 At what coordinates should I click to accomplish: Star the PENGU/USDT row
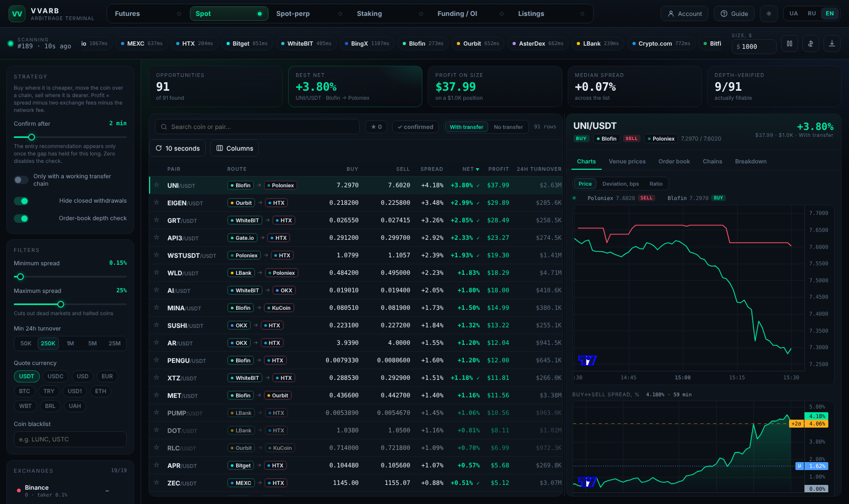(157, 360)
